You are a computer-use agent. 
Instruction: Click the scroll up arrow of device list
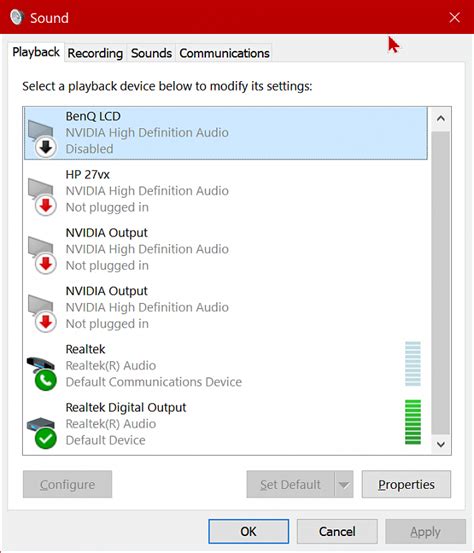pos(440,118)
